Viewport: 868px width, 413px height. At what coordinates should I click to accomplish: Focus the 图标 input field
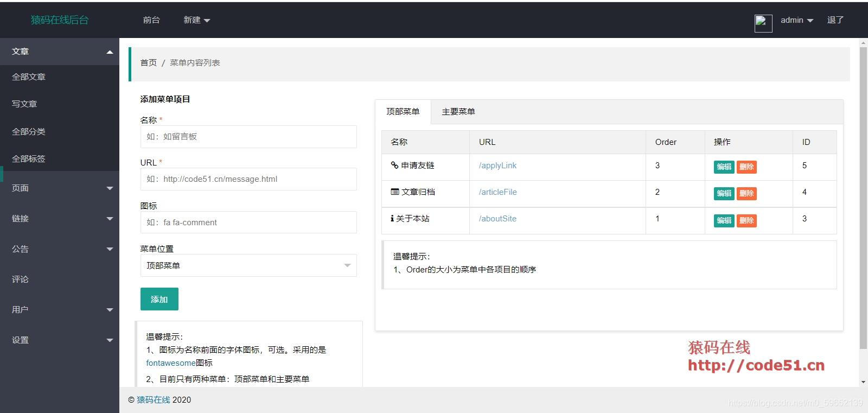248,223
